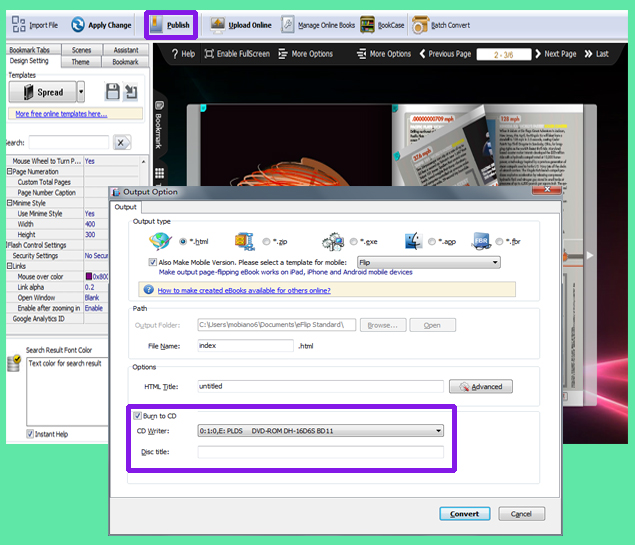The height and width of the screenshot is (545, 635).
Task: Toggle the Instant Help checkbox
Action: coord(30,434)
